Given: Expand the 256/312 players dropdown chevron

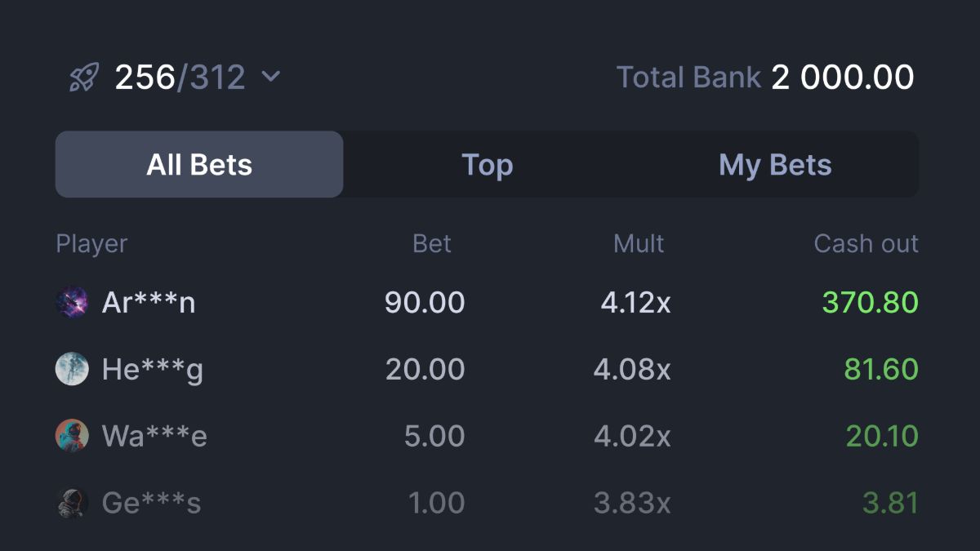Looking at the screenshot, I should [x=270, y=77].
